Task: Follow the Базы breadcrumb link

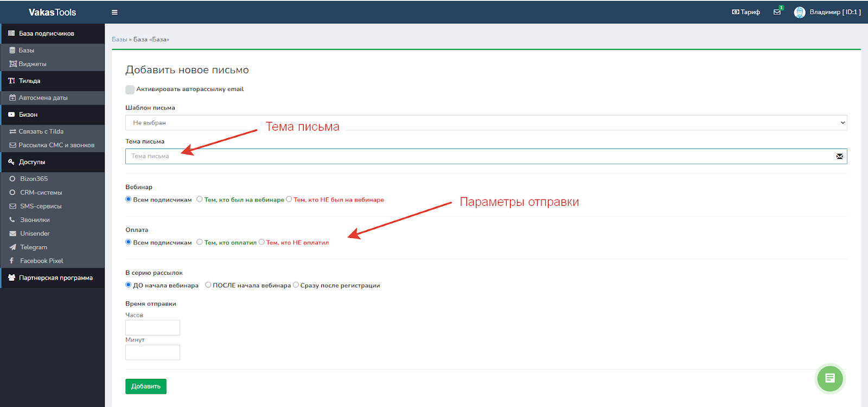Action: pyautogui.click(x=119, y=40)
